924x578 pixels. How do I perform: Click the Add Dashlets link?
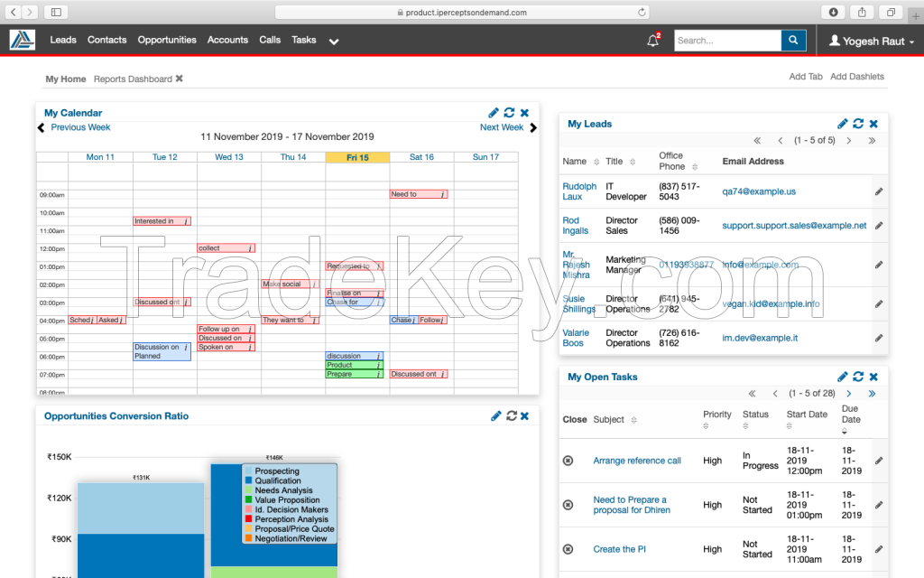coord(856,77)
